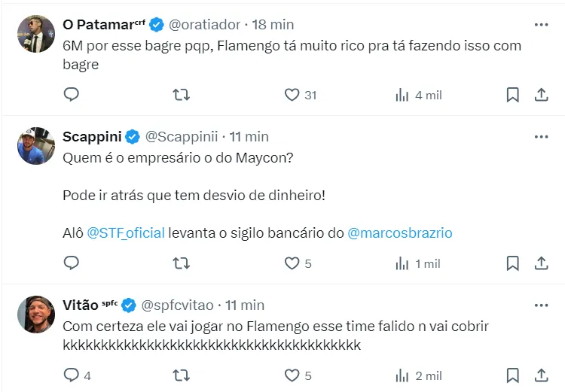Share Scappini's tweet
Screen dimensions: 565x392
pyautogui.click(x=541, y=263)
